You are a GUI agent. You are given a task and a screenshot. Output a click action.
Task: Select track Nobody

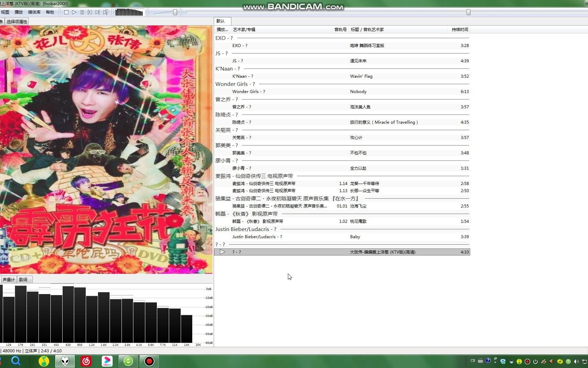click(x=342, y=92)
